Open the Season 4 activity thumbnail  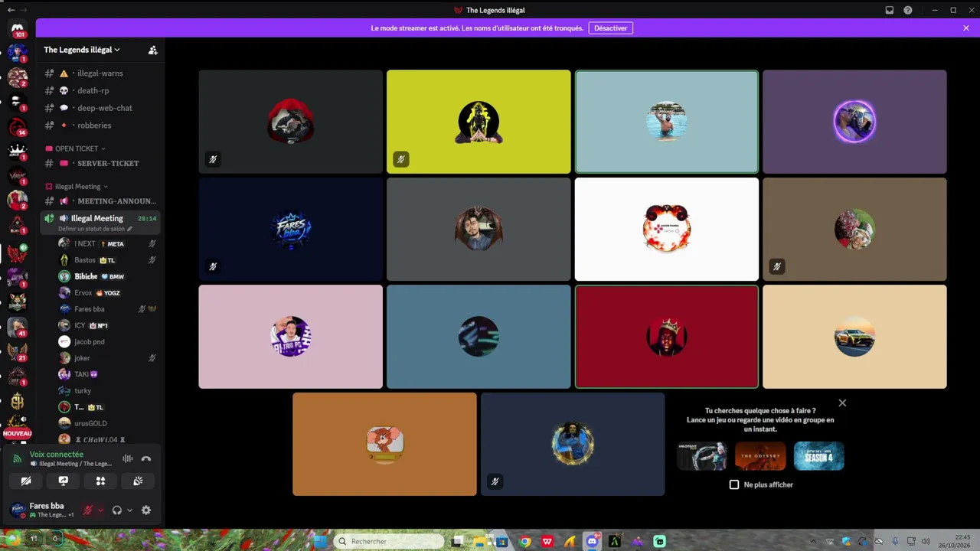click(x=818, y=456)
